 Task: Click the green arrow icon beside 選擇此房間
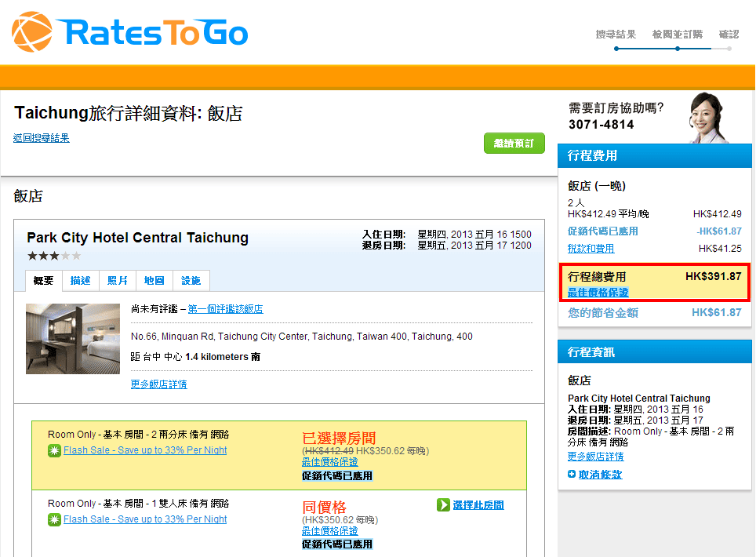(x=443, y=505)
